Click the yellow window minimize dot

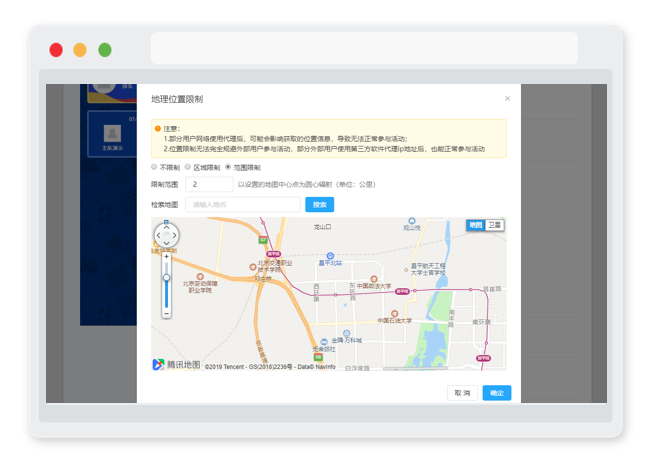coord(80,50)
